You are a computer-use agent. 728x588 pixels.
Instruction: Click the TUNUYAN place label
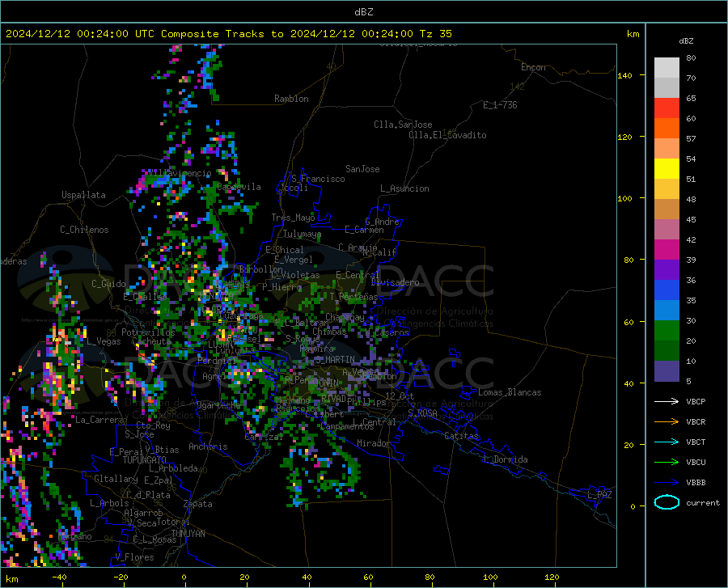[188, 534]
